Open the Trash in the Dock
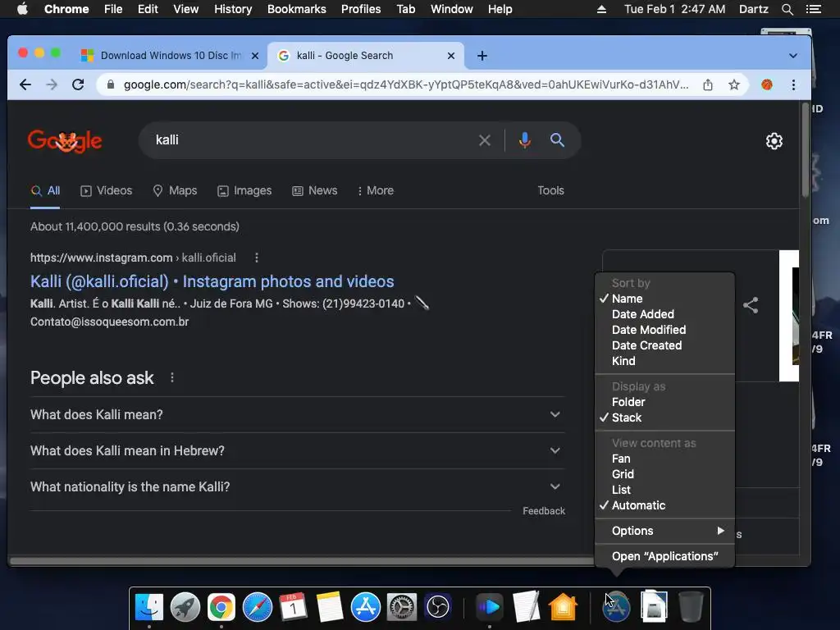This screenshot has height=630, width=840. click(x=691, y=607)
